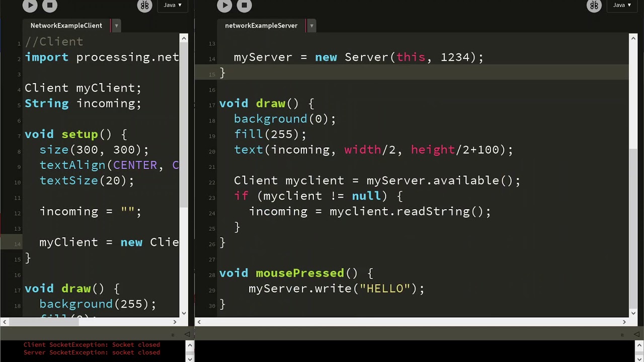
Task: Click 'myClient = new Clie' line
Action: point(109,242)
